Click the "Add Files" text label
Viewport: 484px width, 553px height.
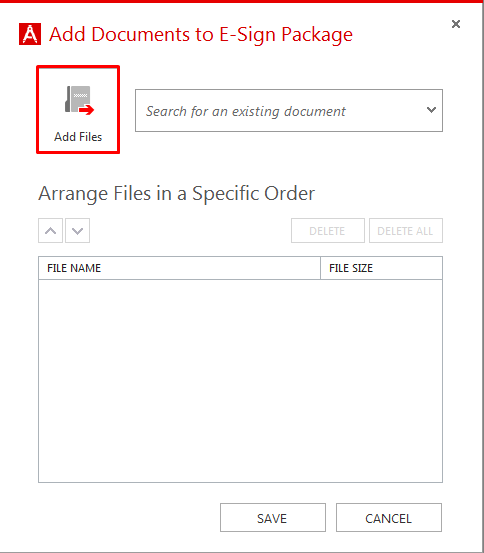(78, 137)
